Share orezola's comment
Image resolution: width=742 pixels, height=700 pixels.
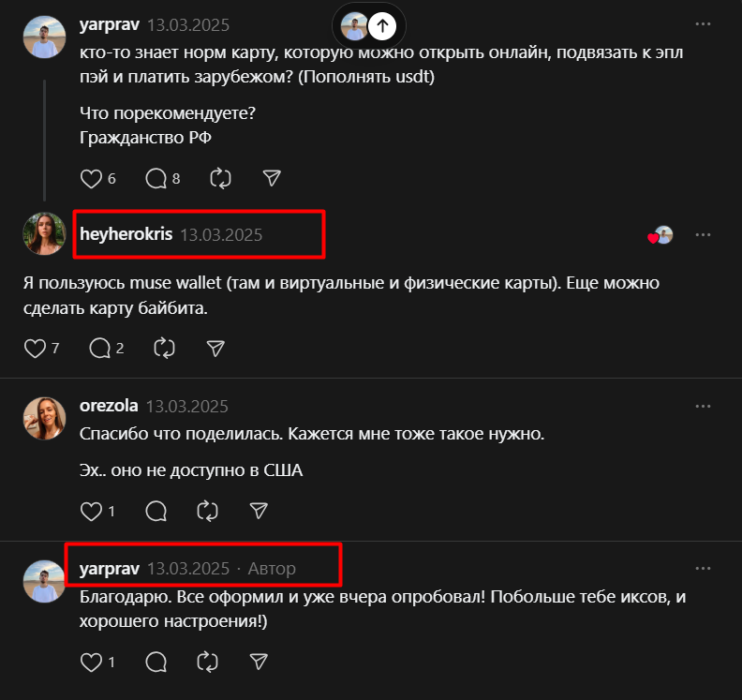pos(260,511)
